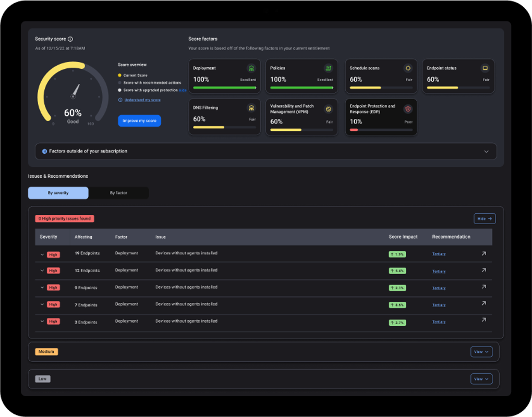Screen dimensions: 532x417
Task: Open external arrow for 19 Endpoints row
Action: (x=484, y=254)
